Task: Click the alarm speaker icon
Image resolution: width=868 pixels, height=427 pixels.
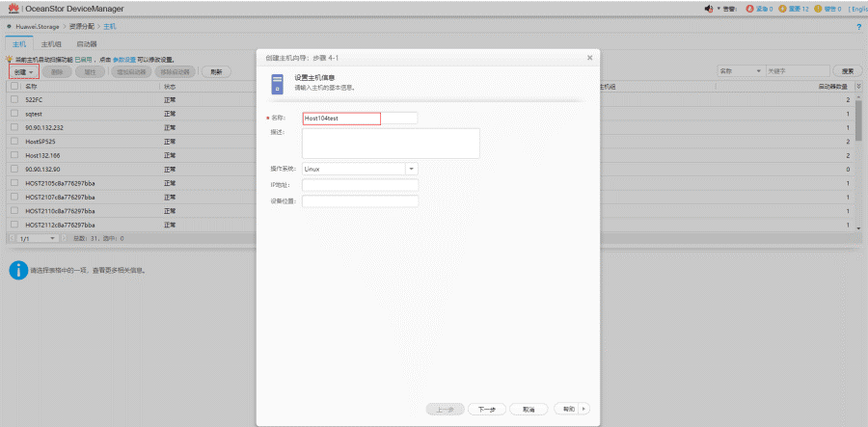Action: point(709,9)
